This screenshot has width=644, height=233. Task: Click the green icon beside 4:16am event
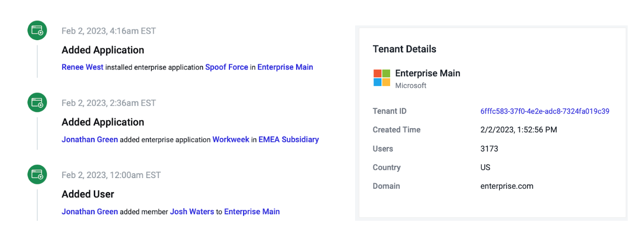[37, 31]
